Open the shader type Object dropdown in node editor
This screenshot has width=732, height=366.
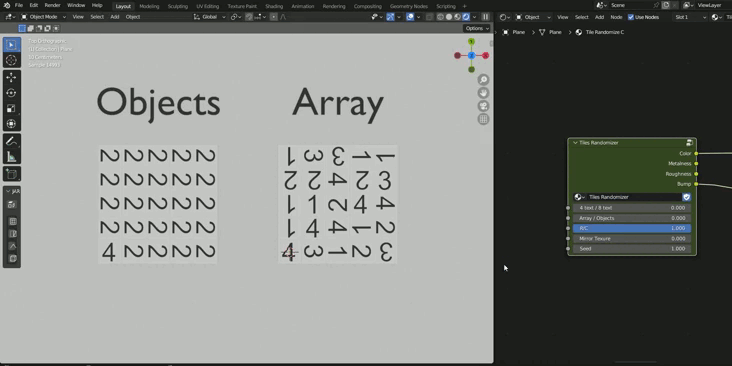[x=533, y=17]
